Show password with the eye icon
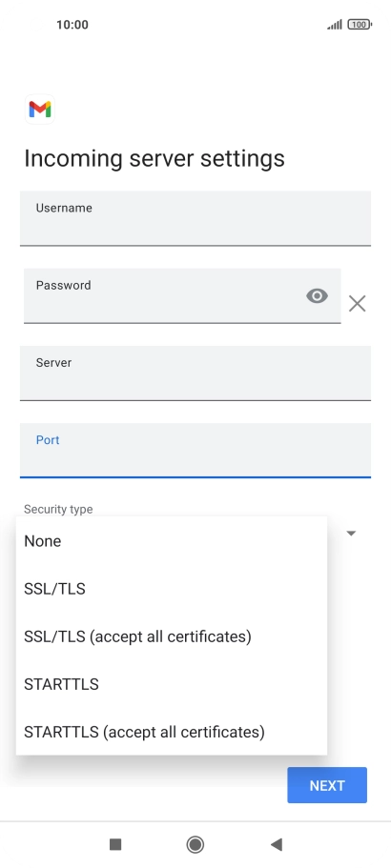The image size is (391, 868). tap(317, 296)
